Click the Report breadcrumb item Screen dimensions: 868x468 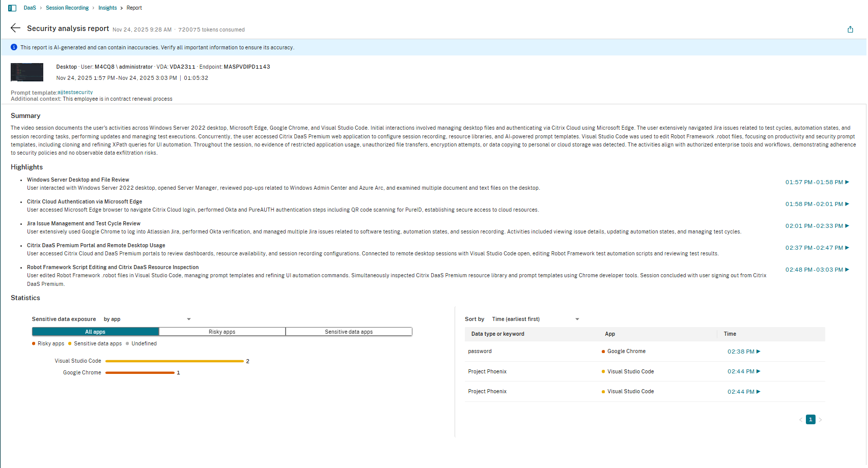point(134,8)
